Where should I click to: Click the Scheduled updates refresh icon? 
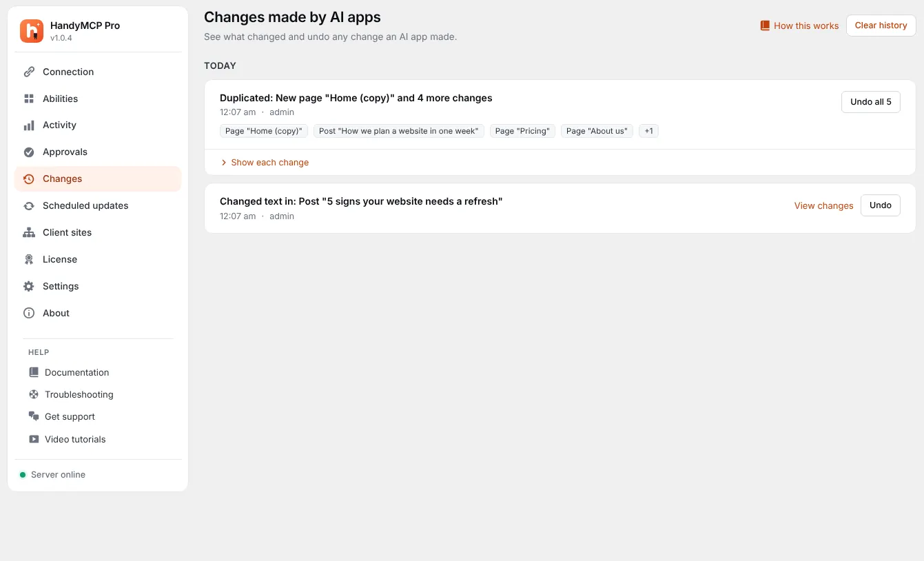[x=29, y=206]
